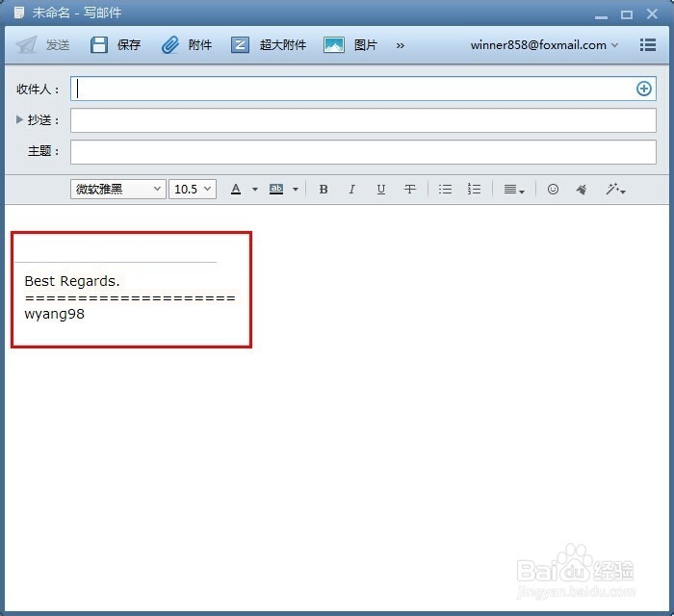
Task: Click into the 抄送 CC field
Action: [363, 120]
